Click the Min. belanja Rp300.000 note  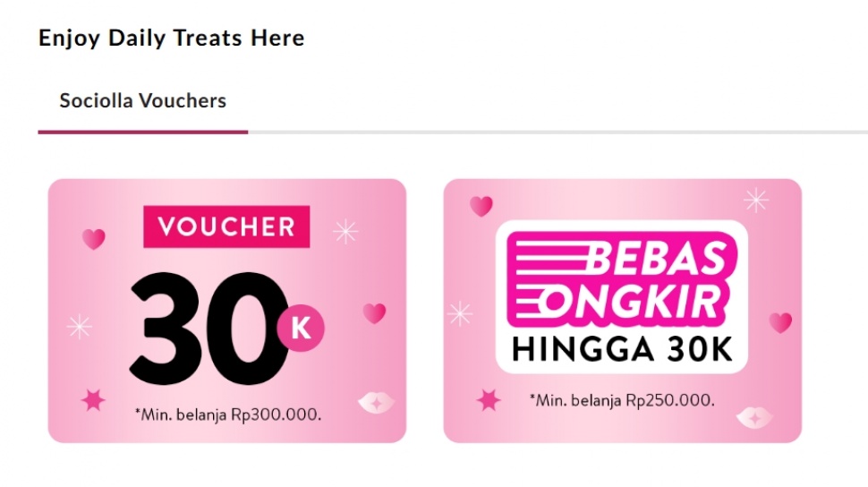click(x=228, y=414)
